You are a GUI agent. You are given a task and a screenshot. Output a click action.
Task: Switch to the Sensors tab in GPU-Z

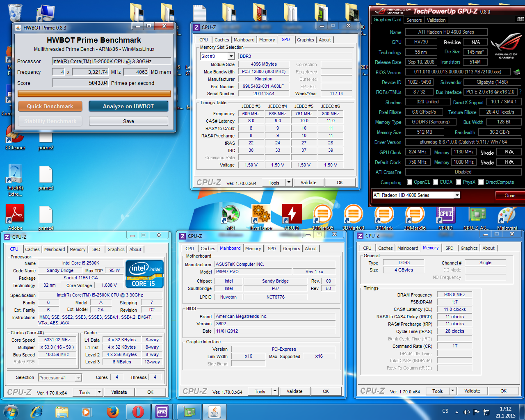tap(414, 20)
